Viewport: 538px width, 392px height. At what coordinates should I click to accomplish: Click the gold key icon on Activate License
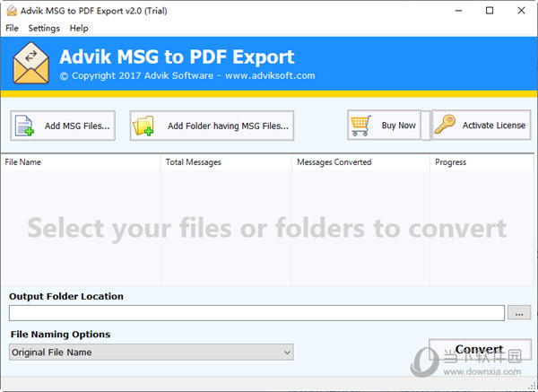[x=445, y=125]
